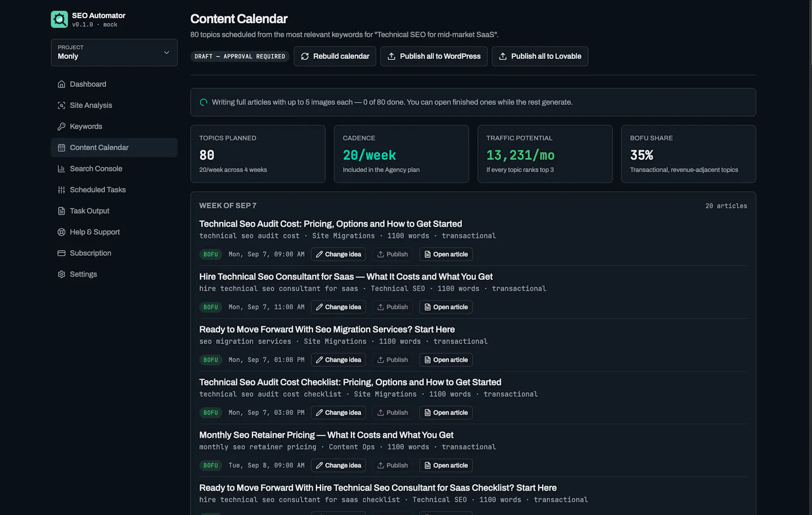Click the Site Analysis scan icon
Image resolution: width=812 pixels, height=515 pixels.
[x=61, y=106]
